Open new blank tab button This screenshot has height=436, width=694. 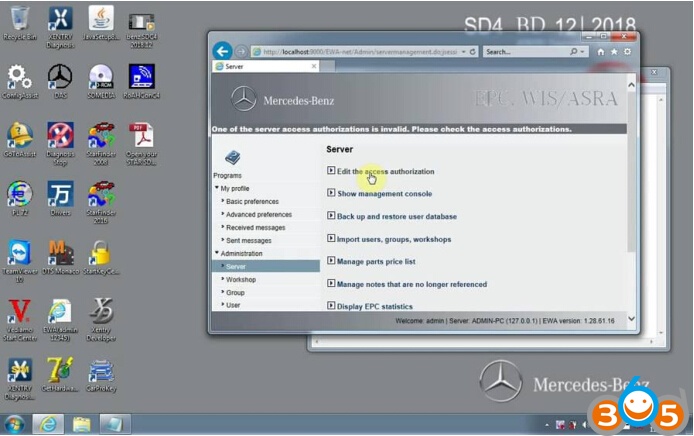[327, 66]
